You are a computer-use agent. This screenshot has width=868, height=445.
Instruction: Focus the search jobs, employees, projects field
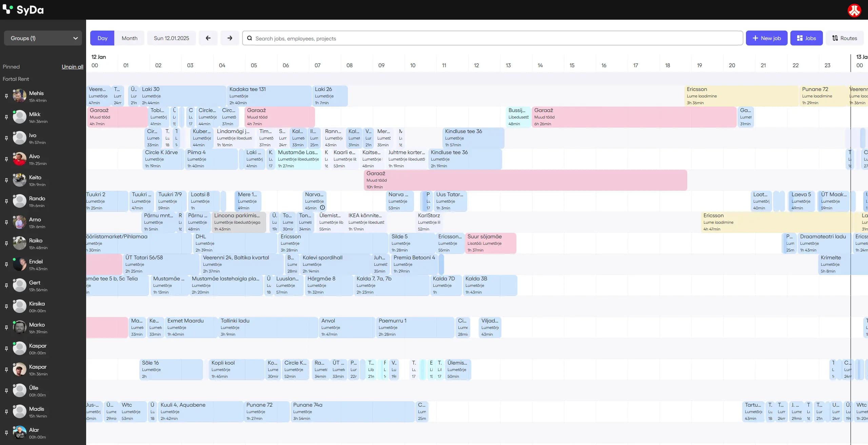coord(493,38)
